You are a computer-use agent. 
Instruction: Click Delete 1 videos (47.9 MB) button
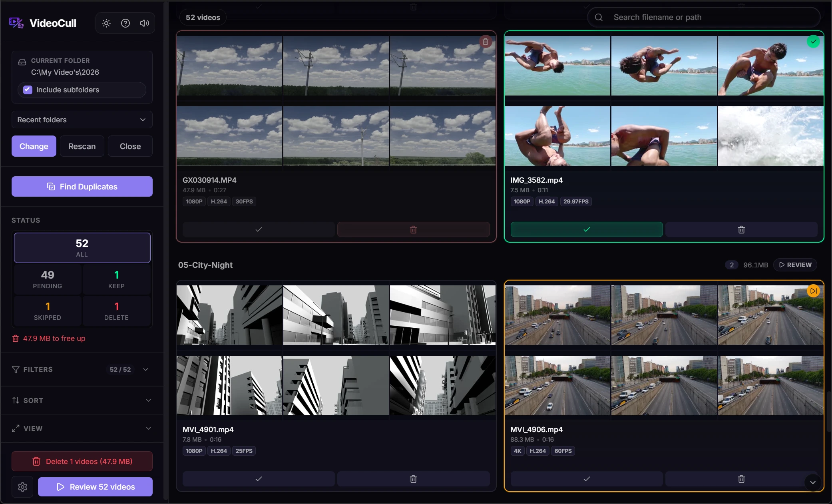coord(82,461)
